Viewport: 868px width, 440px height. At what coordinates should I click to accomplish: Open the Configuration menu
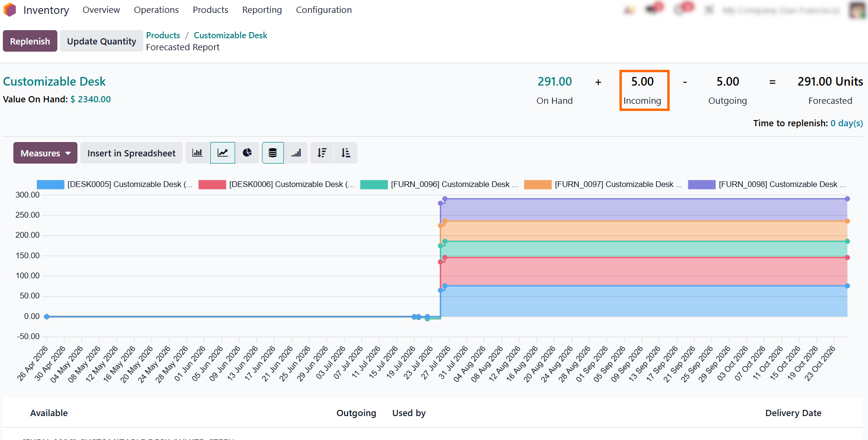tap(324, 10)
